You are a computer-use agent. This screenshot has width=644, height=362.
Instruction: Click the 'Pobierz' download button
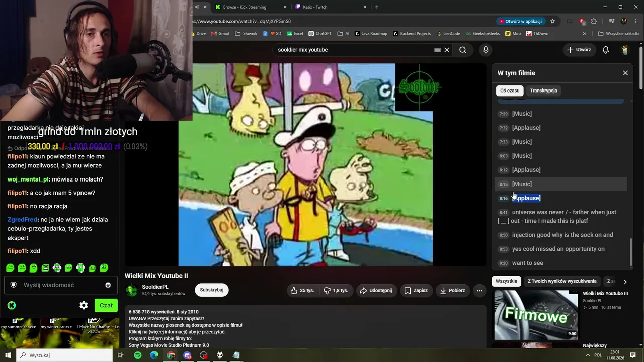(x=453, y=290)
